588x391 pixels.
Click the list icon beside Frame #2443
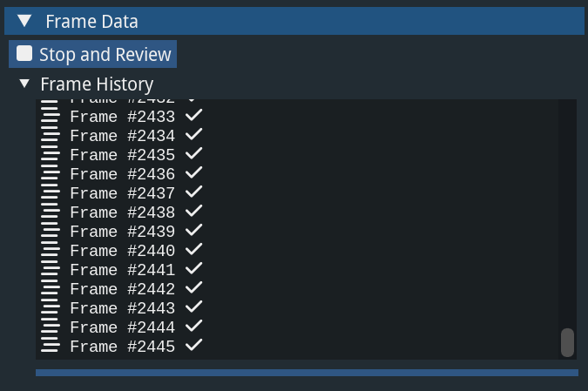point(51,308)
